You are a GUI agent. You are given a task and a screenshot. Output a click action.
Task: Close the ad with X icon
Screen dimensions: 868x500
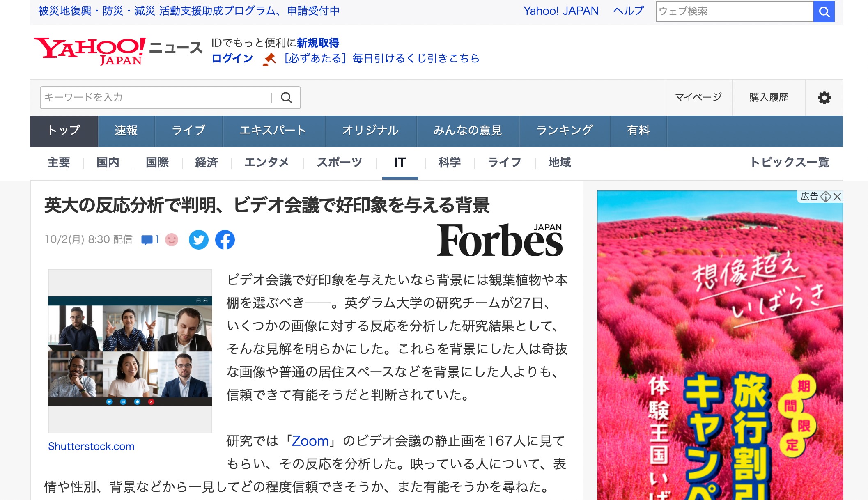coord(837,197)
